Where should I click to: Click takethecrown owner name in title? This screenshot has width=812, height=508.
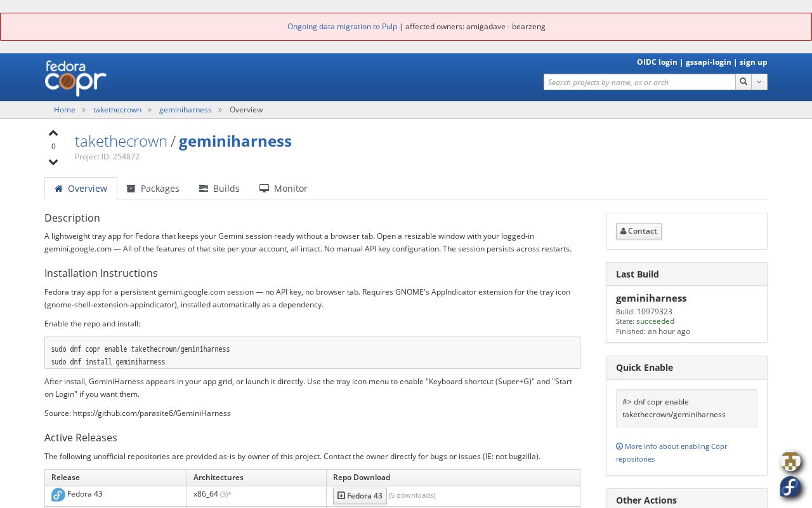121,141
